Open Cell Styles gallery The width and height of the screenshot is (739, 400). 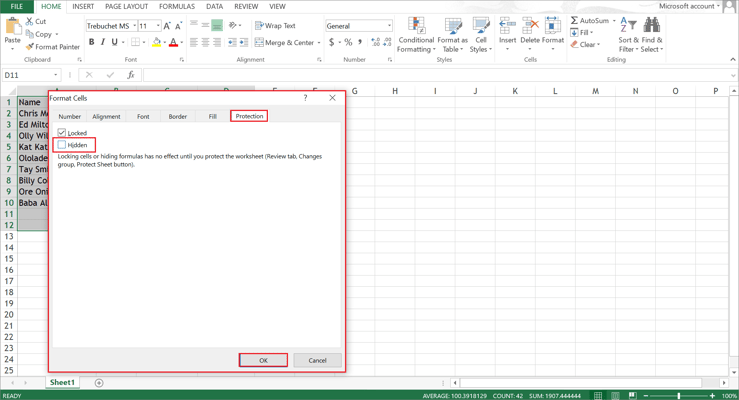(481, 35)
